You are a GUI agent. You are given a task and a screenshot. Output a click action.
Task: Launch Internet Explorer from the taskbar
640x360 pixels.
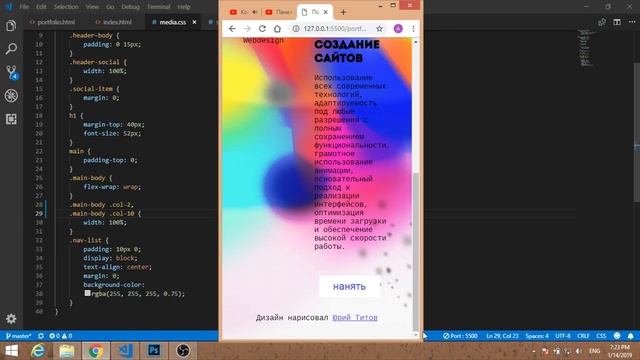[x=38, y=351]
